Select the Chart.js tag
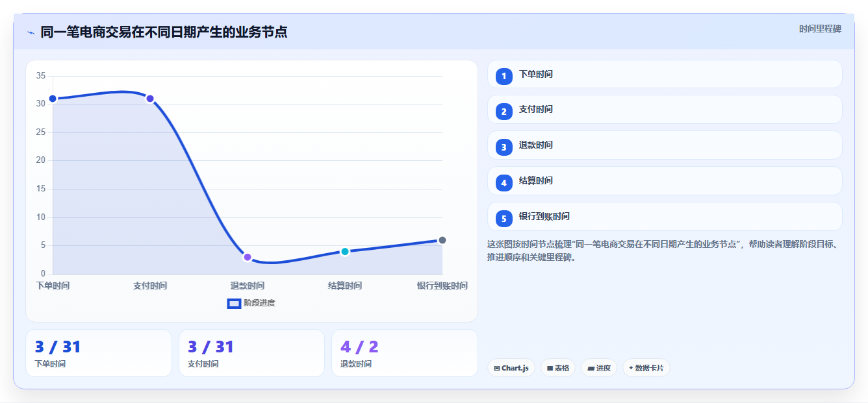This screenshot has height=403, width=868. pyautogui.click(x=511, y=368)
